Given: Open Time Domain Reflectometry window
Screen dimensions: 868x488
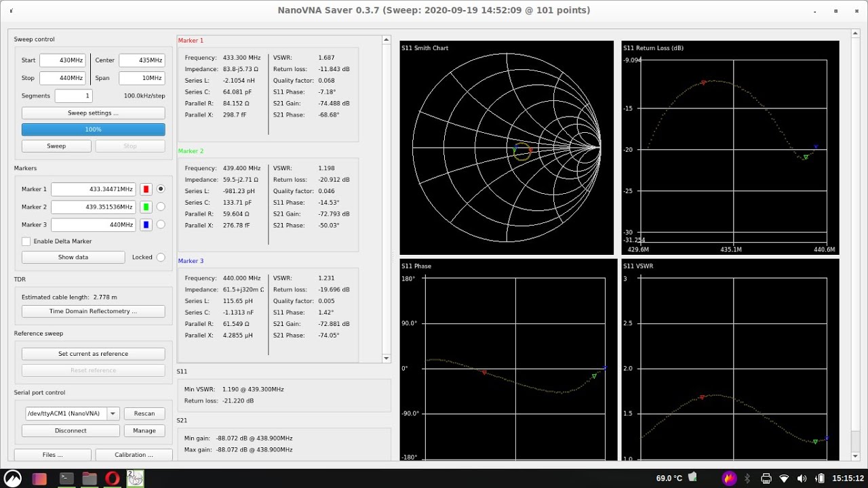Looking at the screenshot, I should (94, 311).
